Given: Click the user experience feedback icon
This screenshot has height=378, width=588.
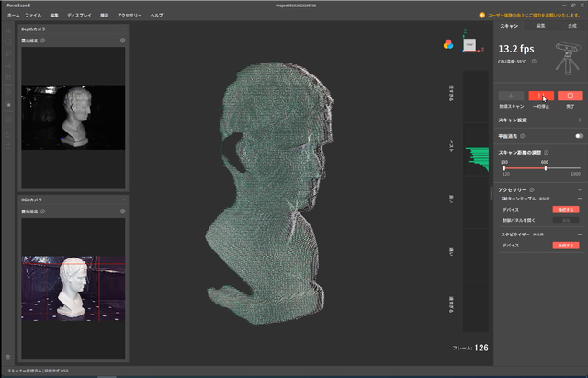Looking at the screenshot, I should 481,16.
